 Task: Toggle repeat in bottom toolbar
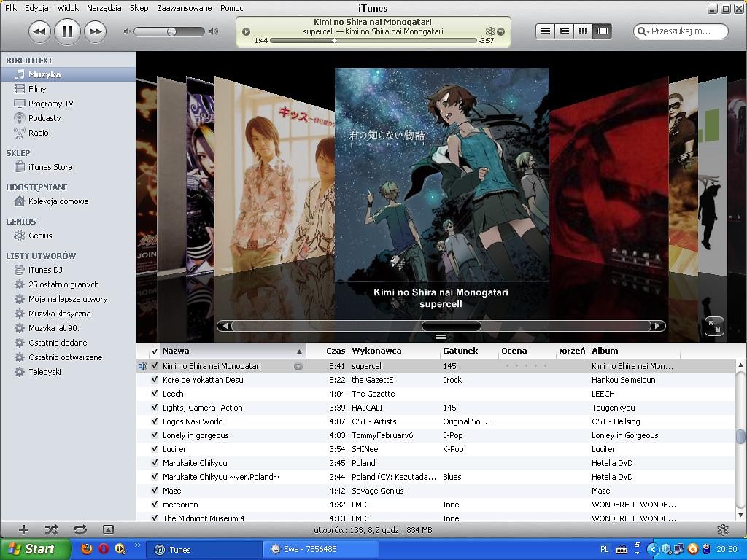pyautogui.click(x=80, y=529)
